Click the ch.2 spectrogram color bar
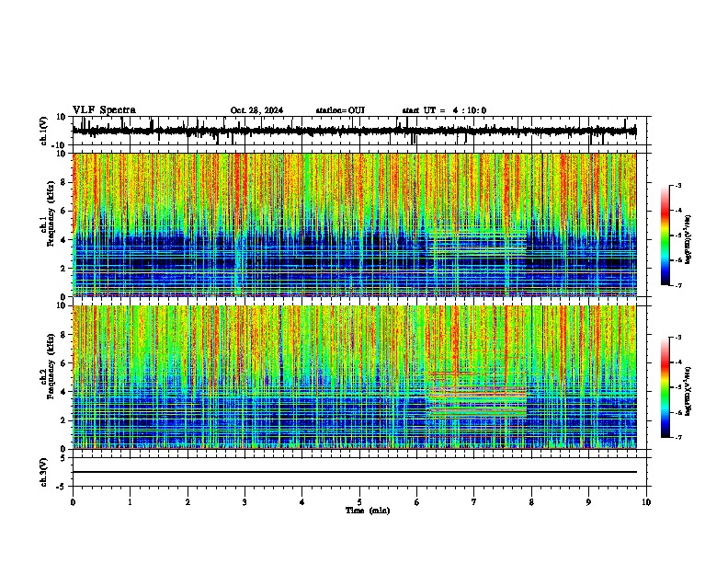 665,387
